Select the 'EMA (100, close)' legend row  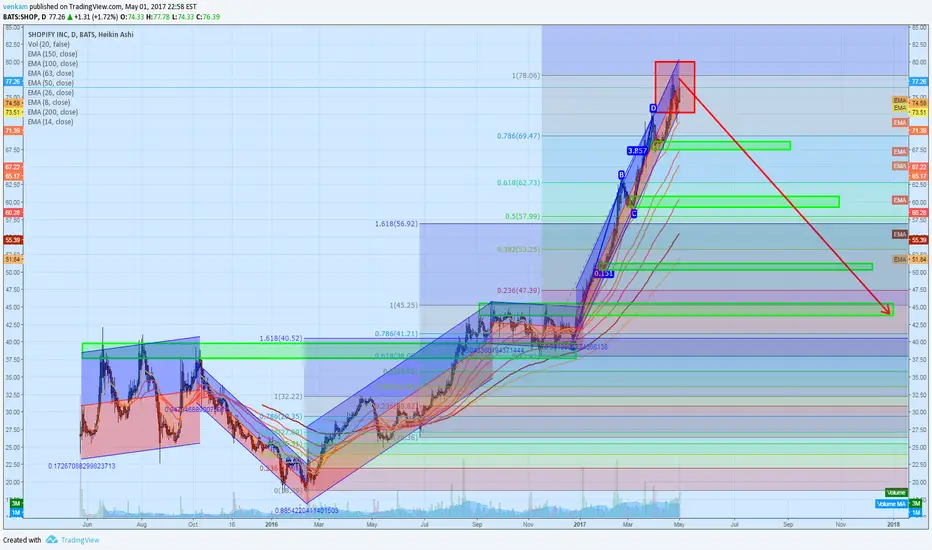pyautogui.click(x=52, y=64)
